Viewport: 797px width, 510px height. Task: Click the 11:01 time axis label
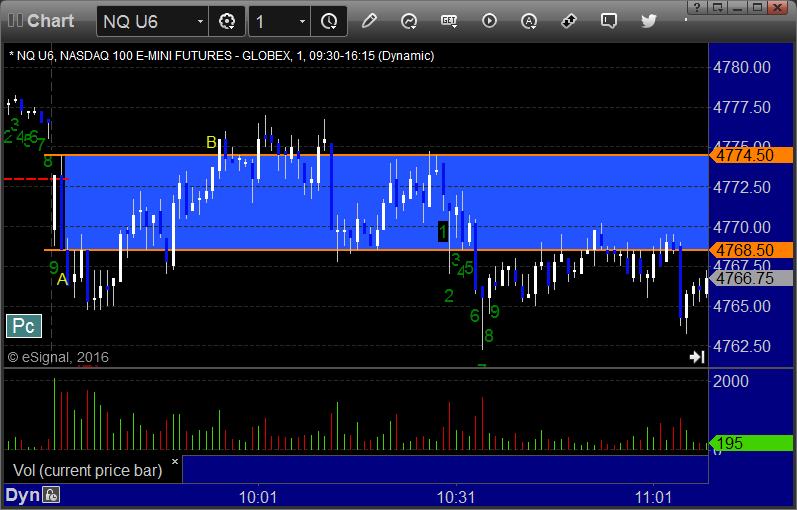pyautogui.click(x=653, y=497)
